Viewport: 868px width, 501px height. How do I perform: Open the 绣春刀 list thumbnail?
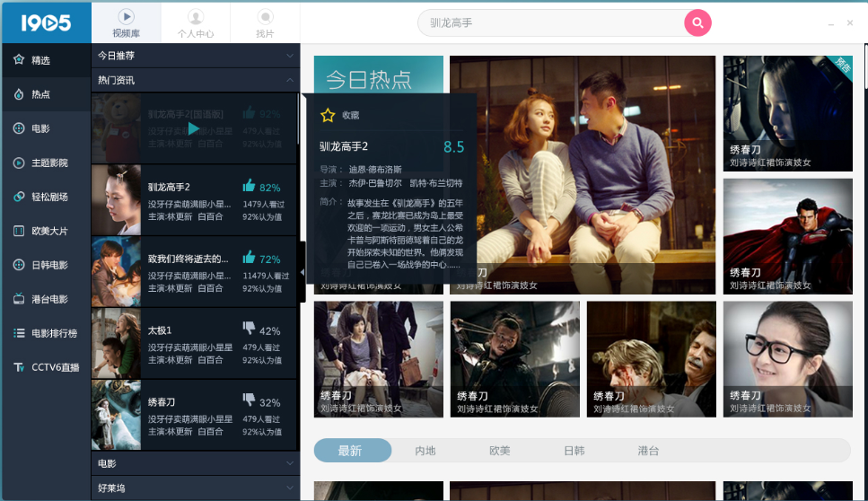(x=117, y=415)
